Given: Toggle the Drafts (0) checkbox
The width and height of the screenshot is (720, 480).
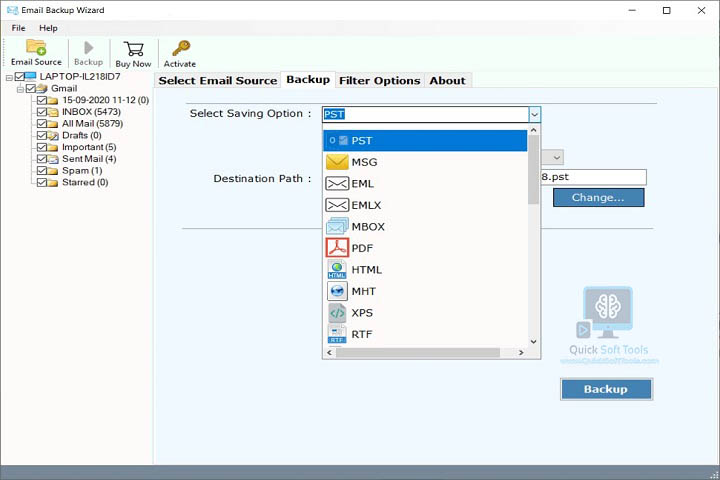Looking at the screenshot, I should click(42, 136).
